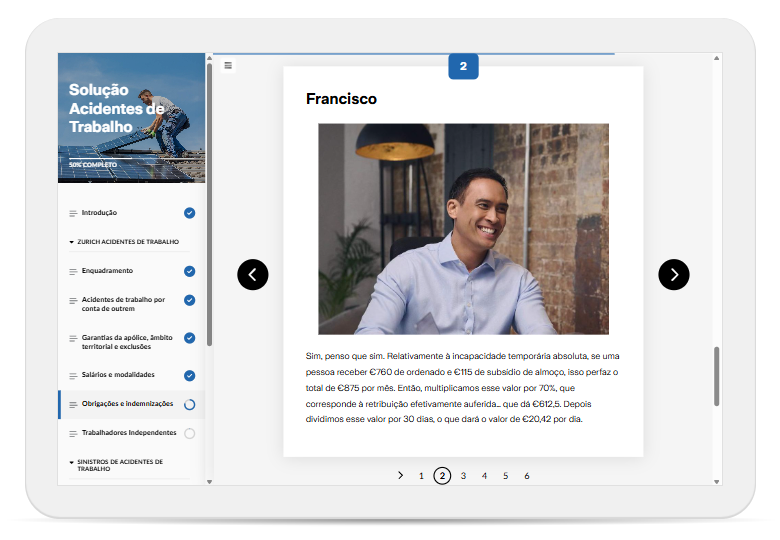
Task: Open the Enquadramento lesson
Action: point(107,270)
